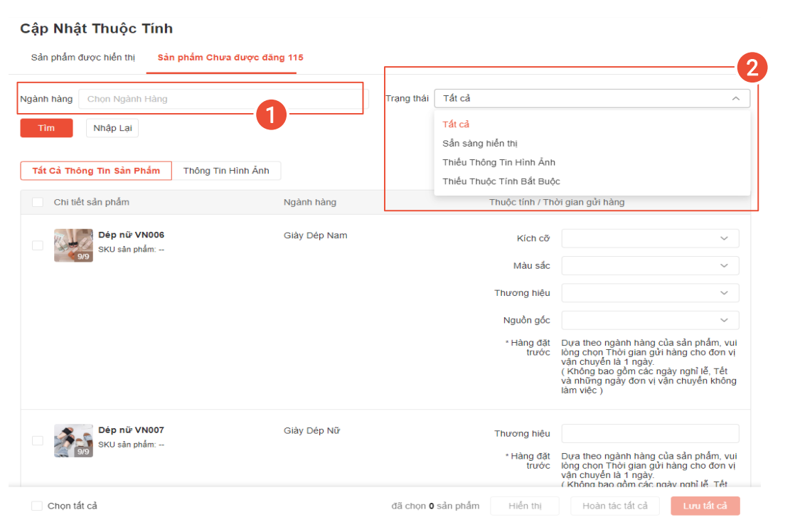This screenshot has width=795, height=532.
Task: Click the Dép nữ VN007 product thumbnail
Action: 73,440
